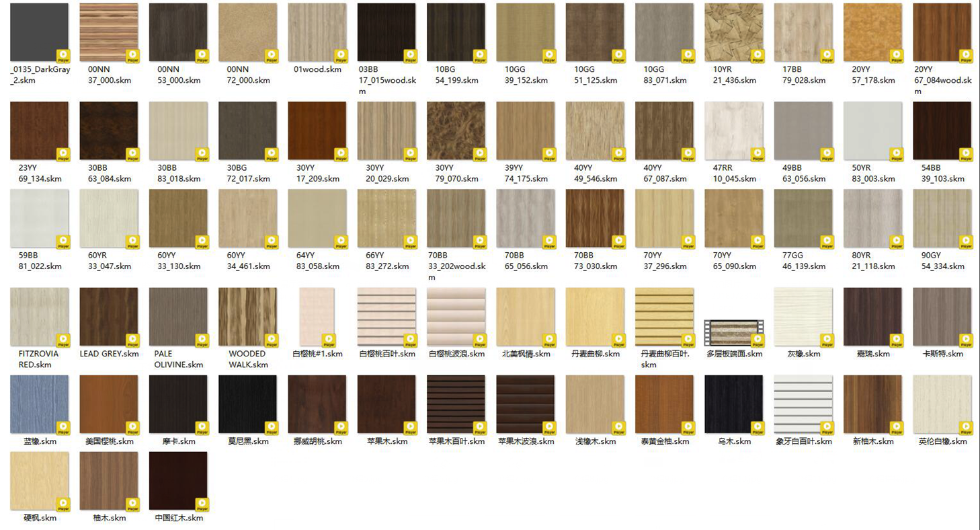The image size is (980, 530).
Task: Choose the blue 蓝橡.skm texture file
Action: (x=39, y=404)
